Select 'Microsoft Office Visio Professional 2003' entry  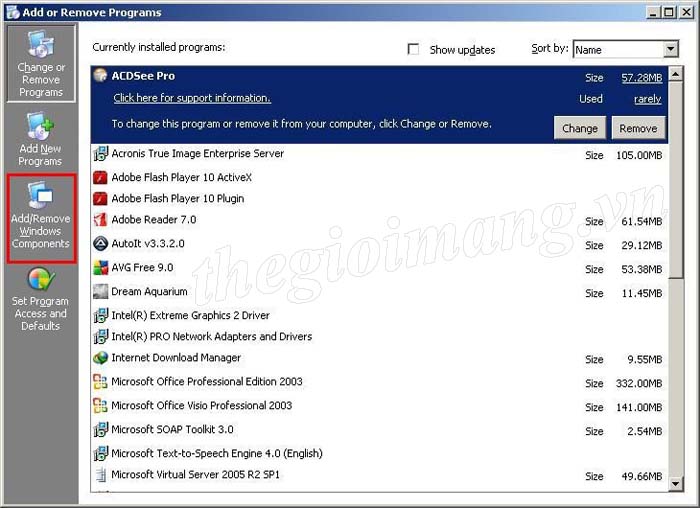pyautogui.click(x=201, y=406)
